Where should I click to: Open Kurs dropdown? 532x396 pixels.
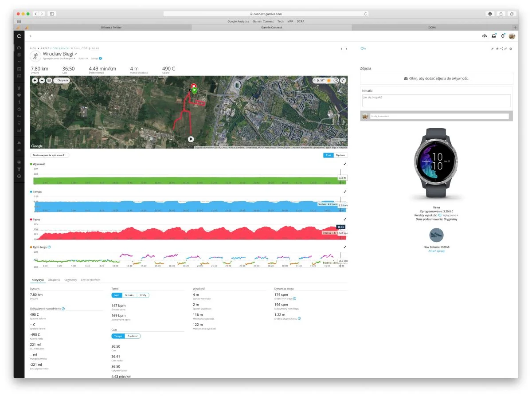click(83, 59)
